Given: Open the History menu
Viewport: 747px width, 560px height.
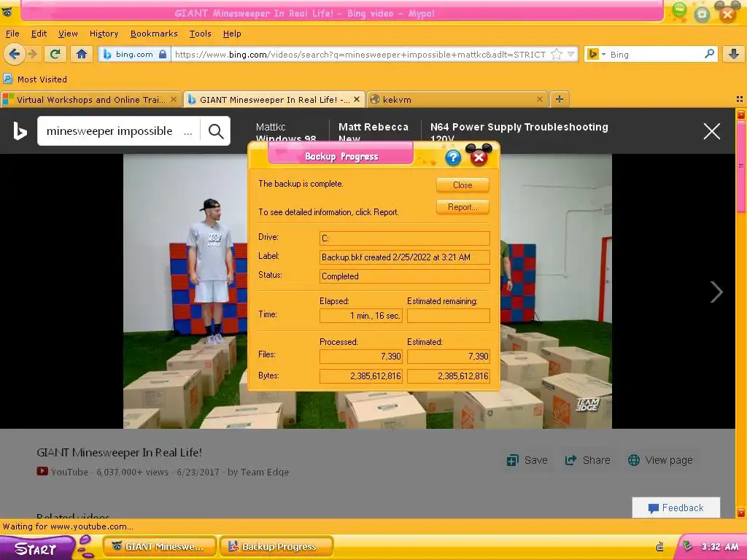Looking at the screenshot, I should 104,34.
